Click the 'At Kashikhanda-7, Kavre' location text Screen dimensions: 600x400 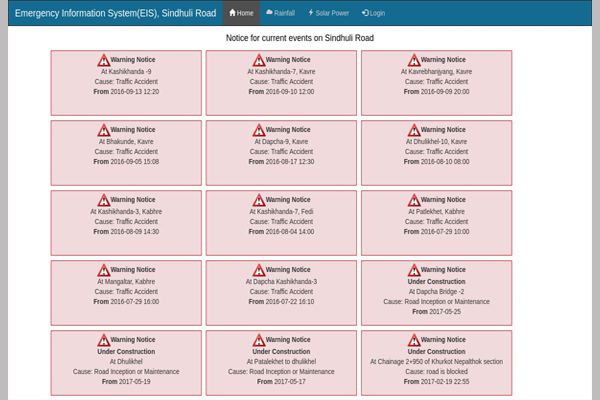tap(281, 72)
